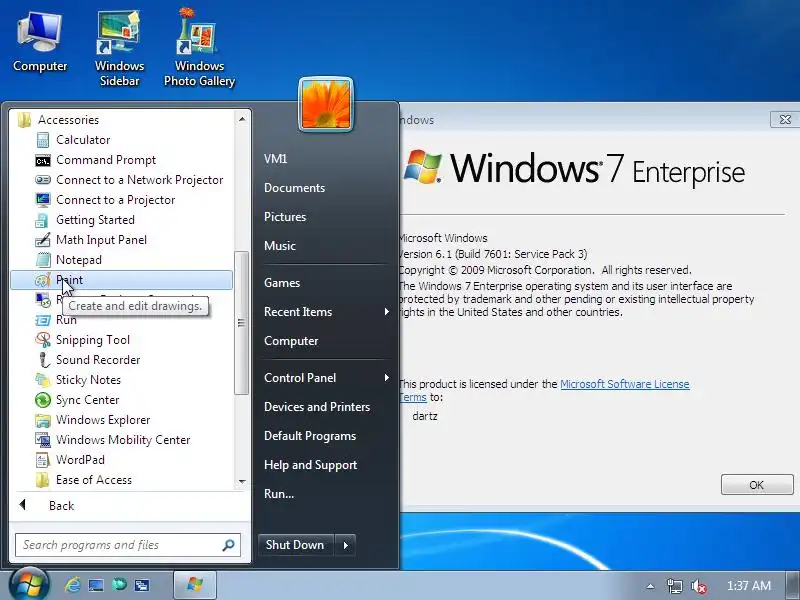The height and width of the screenshot is (600, 800).
Task: Launch Notepad from its icon
Action: point(43,260)
